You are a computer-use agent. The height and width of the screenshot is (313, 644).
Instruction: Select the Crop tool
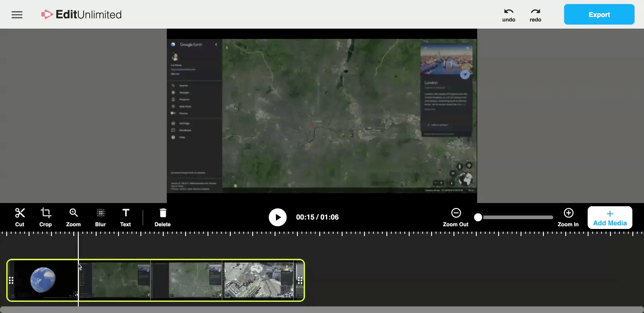click(46, 217)
